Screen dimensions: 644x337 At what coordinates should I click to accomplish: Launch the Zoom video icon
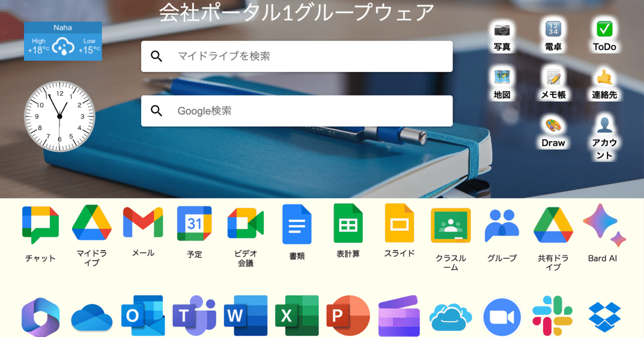(x=502, y=317)
